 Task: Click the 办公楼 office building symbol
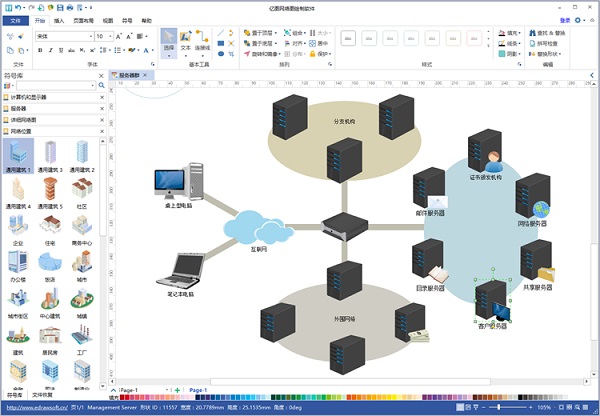[17, 263]
